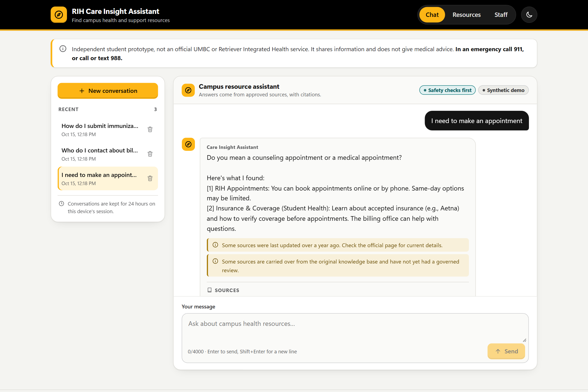Open the Resources tab
The image size is (588, 392).
pos(467,15)
